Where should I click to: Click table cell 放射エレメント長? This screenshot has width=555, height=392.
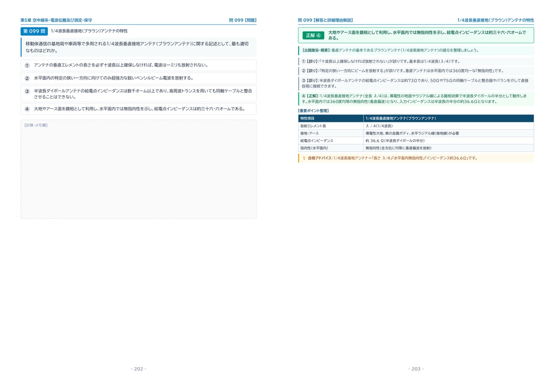(331, 126)
